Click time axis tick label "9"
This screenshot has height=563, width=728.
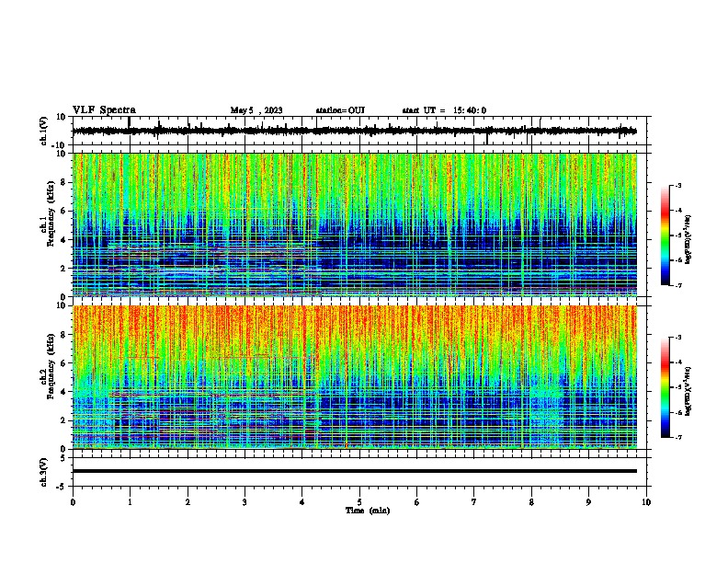588,502
